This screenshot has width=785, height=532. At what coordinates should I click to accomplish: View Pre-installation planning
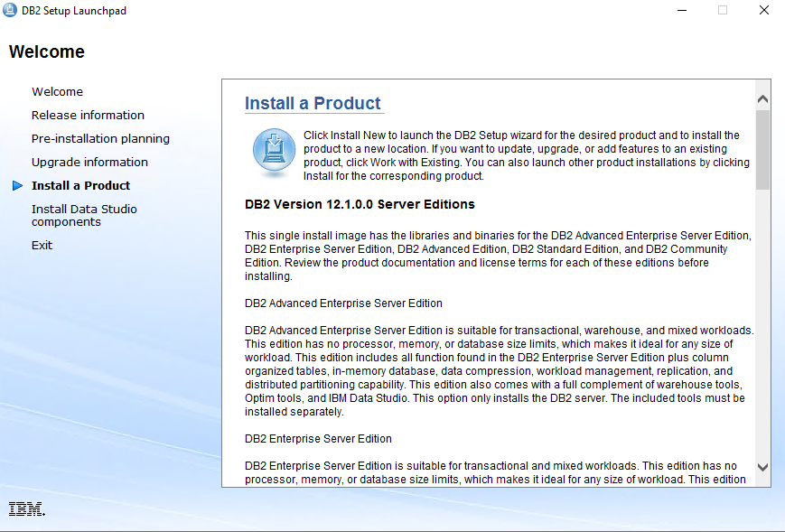tap(100, 138)
